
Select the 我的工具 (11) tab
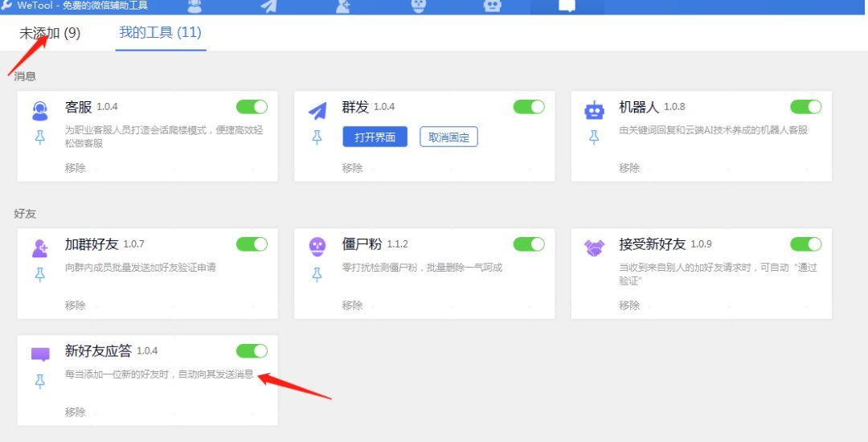click(x=161, y=32)
